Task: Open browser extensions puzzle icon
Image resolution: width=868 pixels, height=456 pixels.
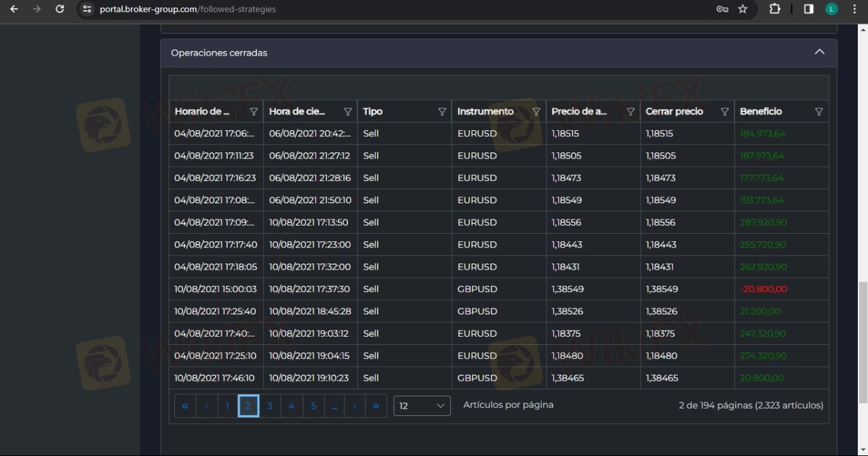Action: pyautogui.click(x=774, y=9)
